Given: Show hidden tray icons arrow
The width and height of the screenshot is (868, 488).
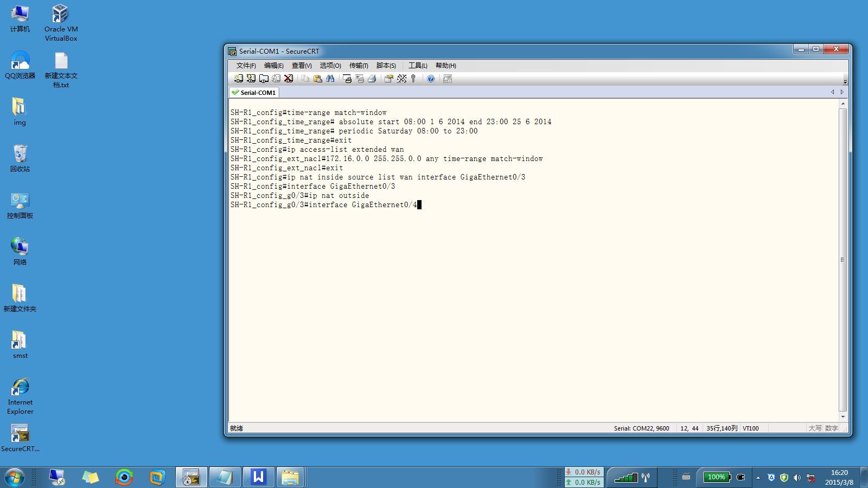Looking at the screenshot, I should pyautogui.click(x=758, y=478).
